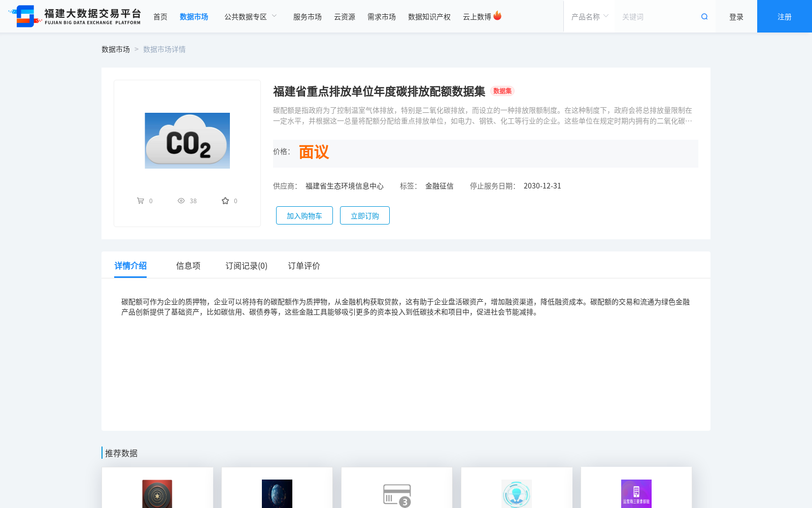The height and width of the screenshot is (508, 812).
Task: Click the eye view count icon
Action: click(x=181, y=201)
